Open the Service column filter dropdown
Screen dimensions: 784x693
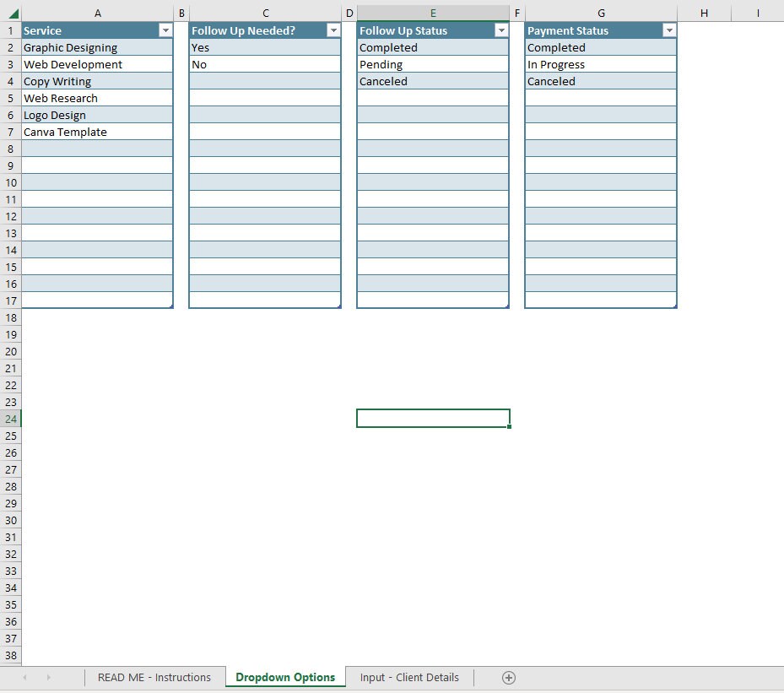pos(167,30)
